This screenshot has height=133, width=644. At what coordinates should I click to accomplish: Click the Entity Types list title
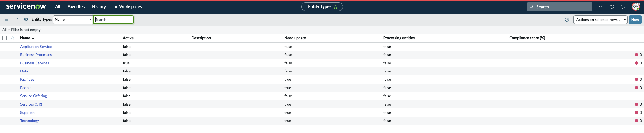pos(41,19)
